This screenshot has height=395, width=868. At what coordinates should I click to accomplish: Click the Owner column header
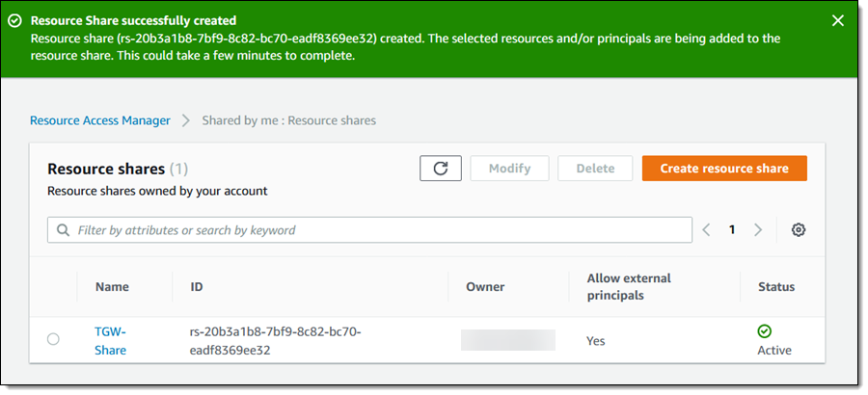pos(485,287)
